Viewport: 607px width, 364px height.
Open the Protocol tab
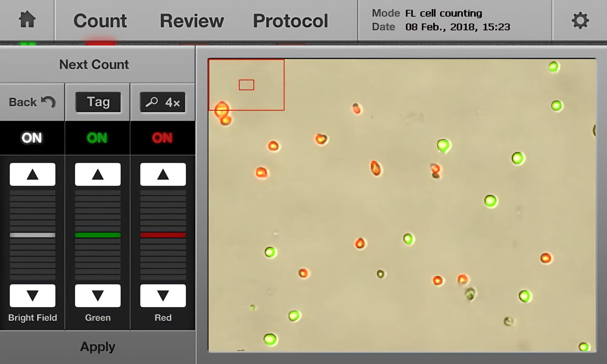(x=290, y=20)
